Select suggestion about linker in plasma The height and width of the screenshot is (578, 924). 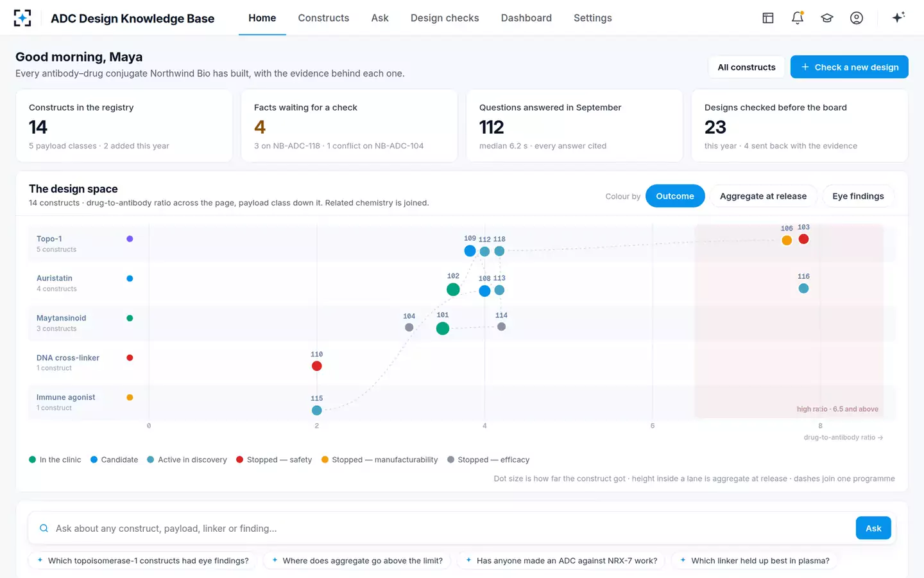(x=755, y=561)
